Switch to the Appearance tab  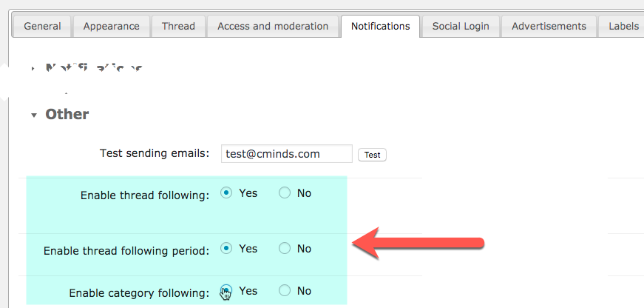(x=112, y=27)
